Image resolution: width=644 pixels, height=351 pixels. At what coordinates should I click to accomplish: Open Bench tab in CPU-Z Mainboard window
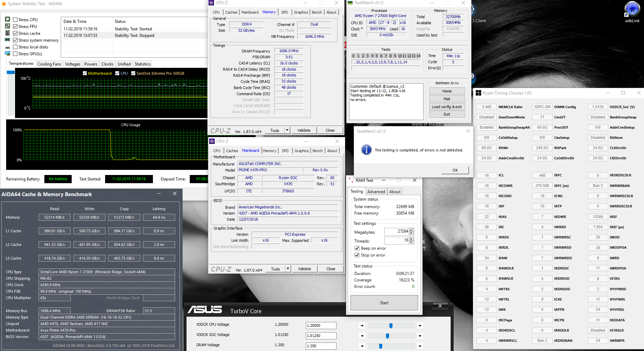(318, 151)
